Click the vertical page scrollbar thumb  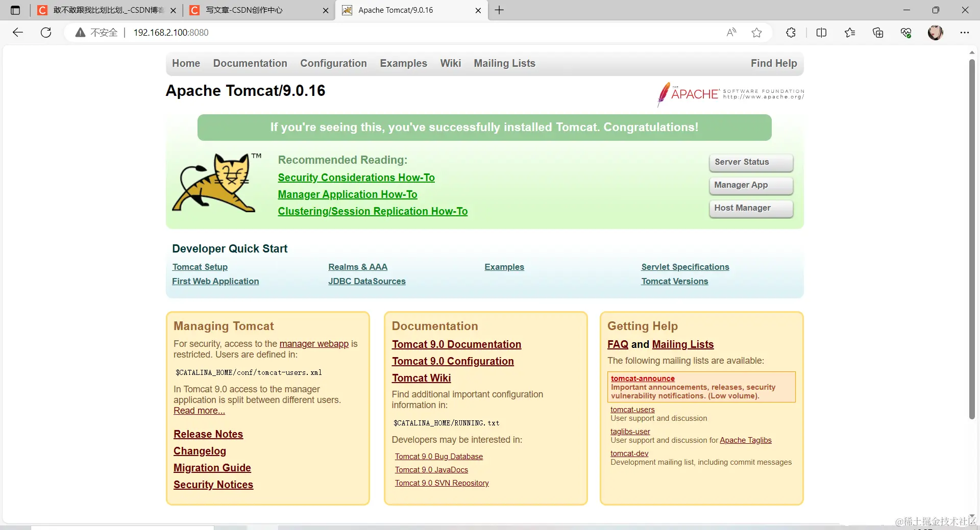[x=972, y=239]
